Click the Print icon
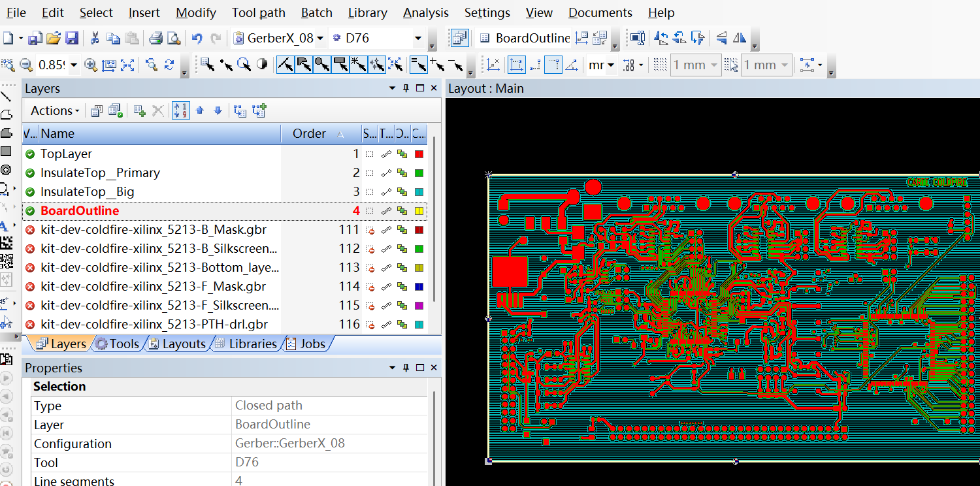 pos(155,38)
